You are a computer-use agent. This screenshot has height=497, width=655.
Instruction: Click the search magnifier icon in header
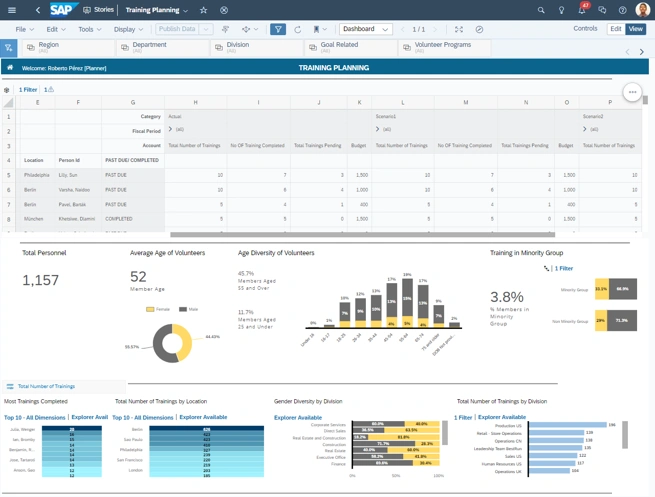click(x=541, y=10)
